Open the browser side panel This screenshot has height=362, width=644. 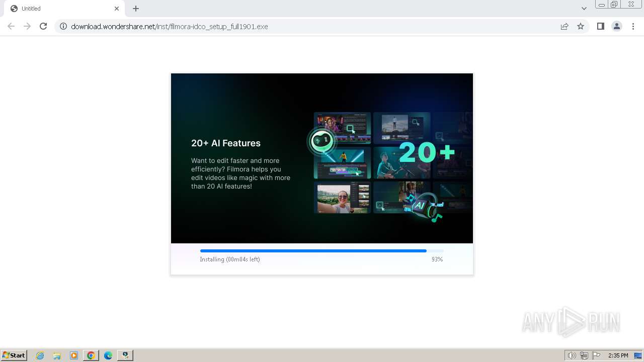[600, 26]
